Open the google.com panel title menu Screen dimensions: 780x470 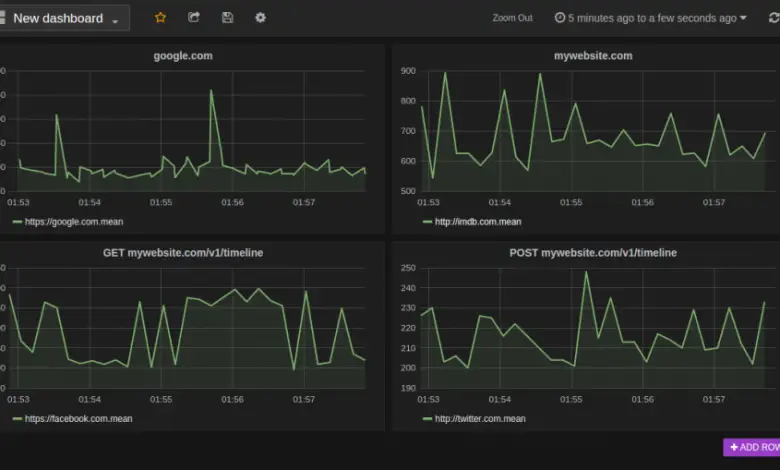pos(183,56)
